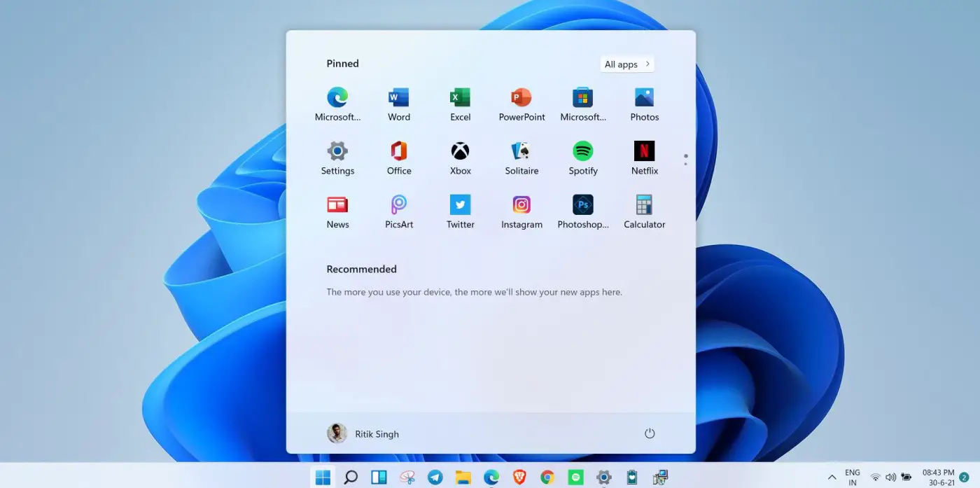Launch the Netflix app
980x488 pixels.
tap(645, 158)
